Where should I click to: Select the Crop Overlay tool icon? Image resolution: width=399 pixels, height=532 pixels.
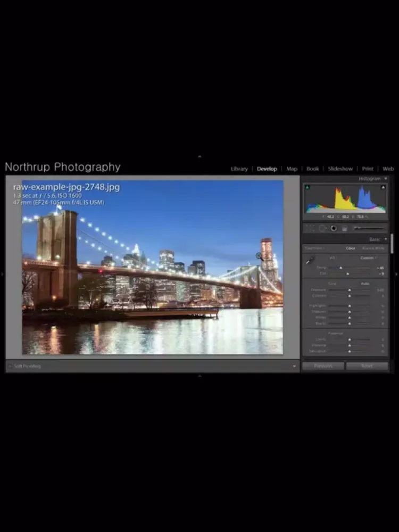pyautogui.click(x=310, y=228)
